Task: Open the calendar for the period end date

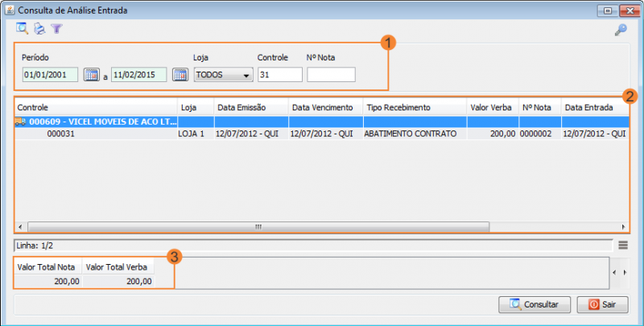Action: [x=180, y=75]
